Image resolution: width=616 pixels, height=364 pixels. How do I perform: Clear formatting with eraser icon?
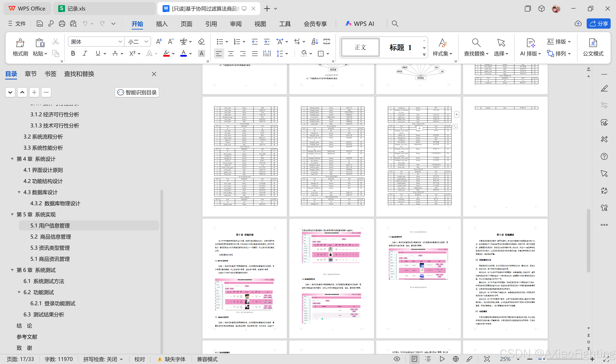(201, 41)
